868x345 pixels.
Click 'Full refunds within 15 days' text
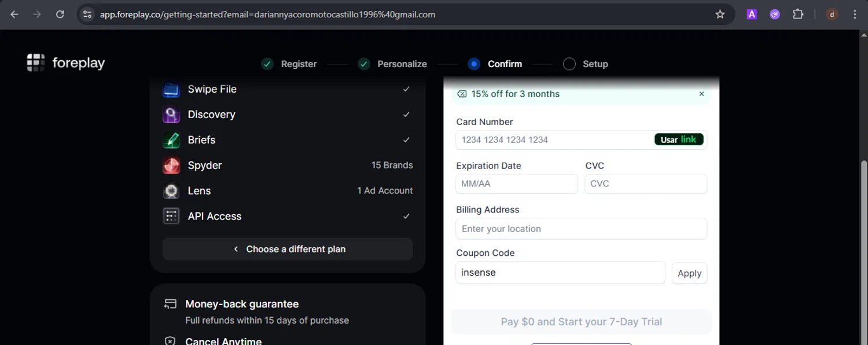point(267,320)
